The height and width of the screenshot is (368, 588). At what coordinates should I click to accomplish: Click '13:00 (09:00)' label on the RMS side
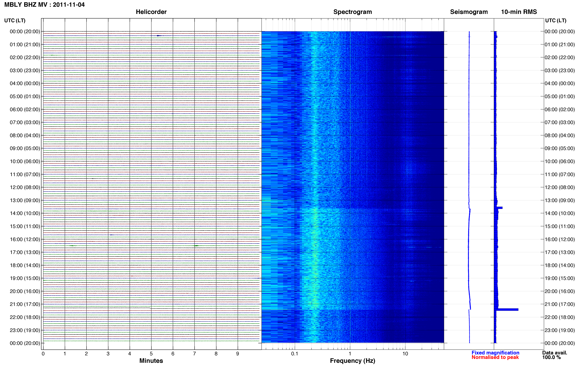560,201
